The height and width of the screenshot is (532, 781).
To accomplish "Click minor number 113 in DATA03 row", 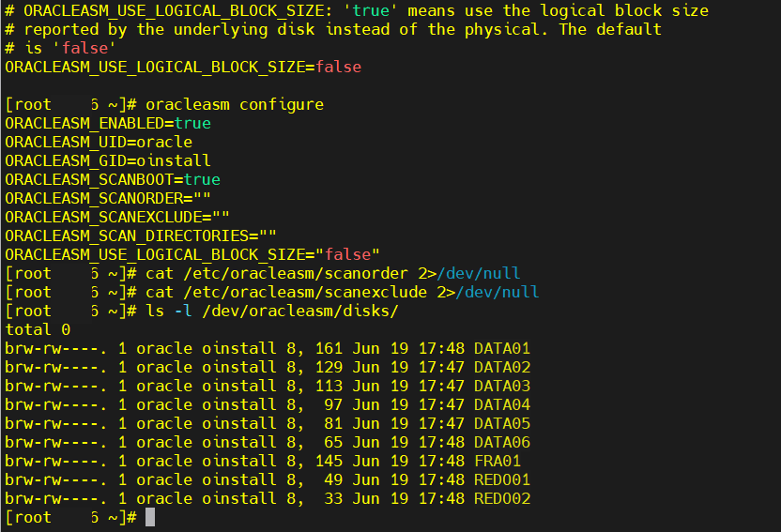I will 329,387.
